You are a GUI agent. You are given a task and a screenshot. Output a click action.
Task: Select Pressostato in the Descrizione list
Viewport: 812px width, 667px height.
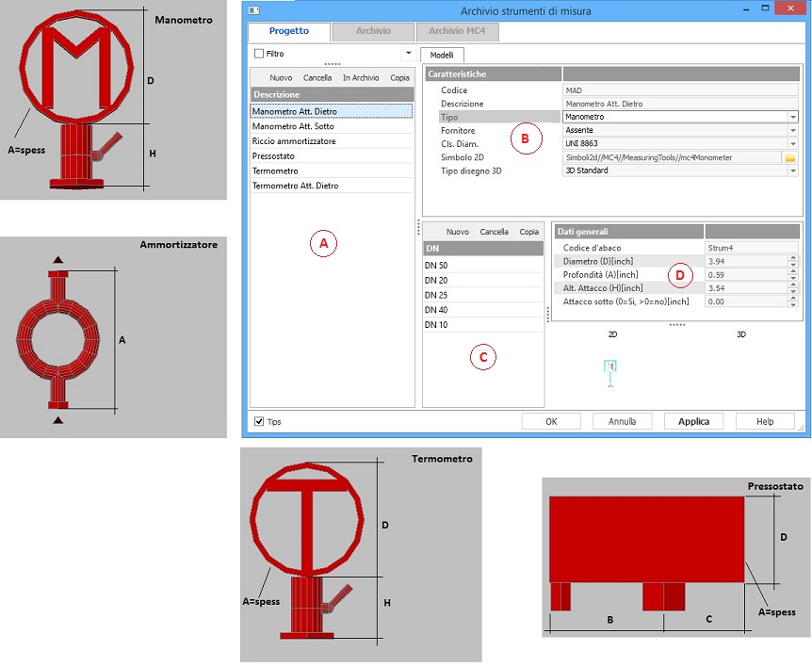click(275, 156)
